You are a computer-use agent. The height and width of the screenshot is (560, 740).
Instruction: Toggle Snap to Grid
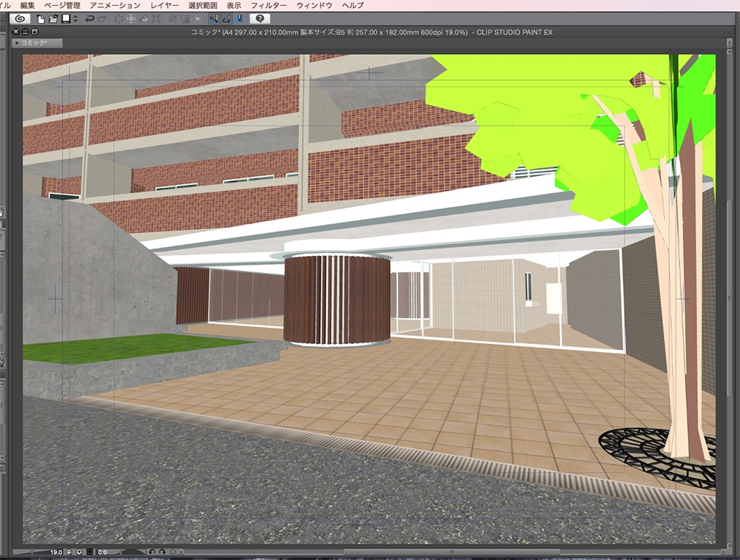[x=240, y=20]
